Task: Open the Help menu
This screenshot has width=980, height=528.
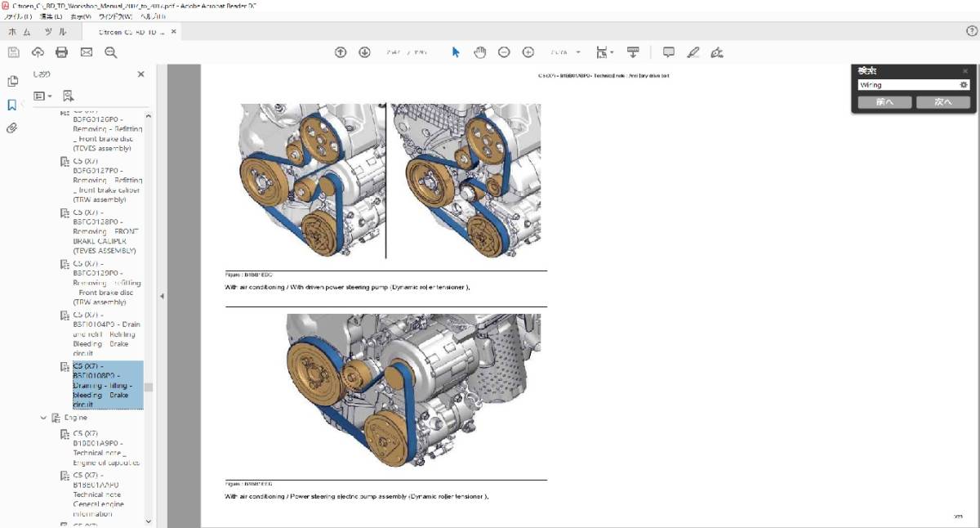Action: point(152,16)
